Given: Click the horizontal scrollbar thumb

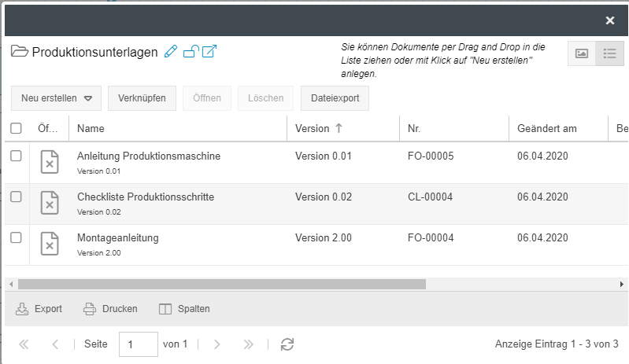Looking at the screenshot, I should [x=220, y=284].
